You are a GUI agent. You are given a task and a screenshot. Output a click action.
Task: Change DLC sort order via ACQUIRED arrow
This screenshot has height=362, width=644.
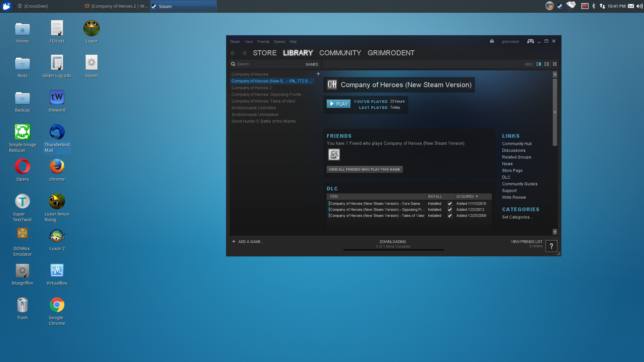click(x=477, y=196)
